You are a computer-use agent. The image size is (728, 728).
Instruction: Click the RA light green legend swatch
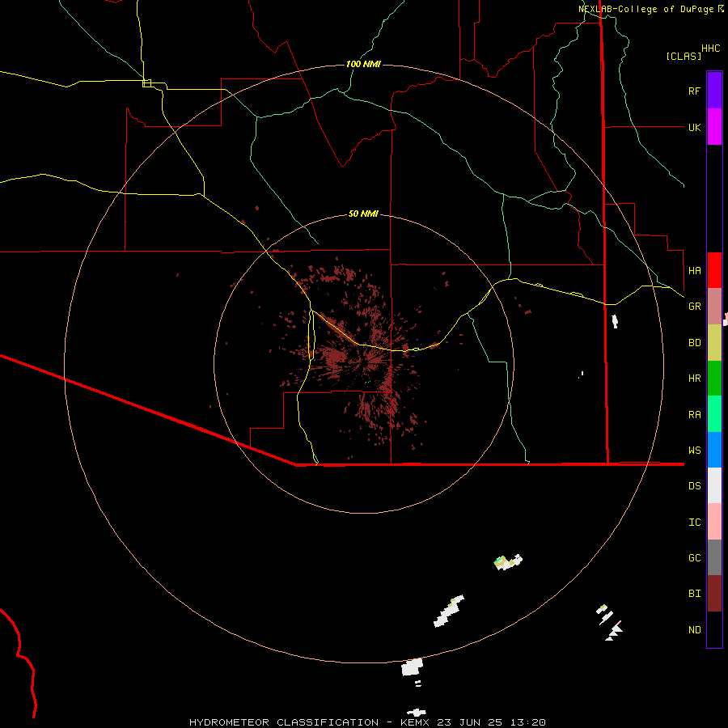click(714, 414)
